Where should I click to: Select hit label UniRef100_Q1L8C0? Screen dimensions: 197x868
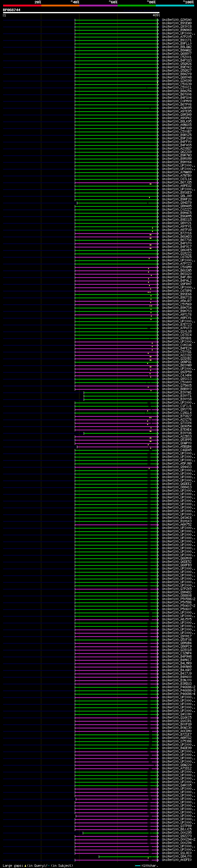click(176, 853)
